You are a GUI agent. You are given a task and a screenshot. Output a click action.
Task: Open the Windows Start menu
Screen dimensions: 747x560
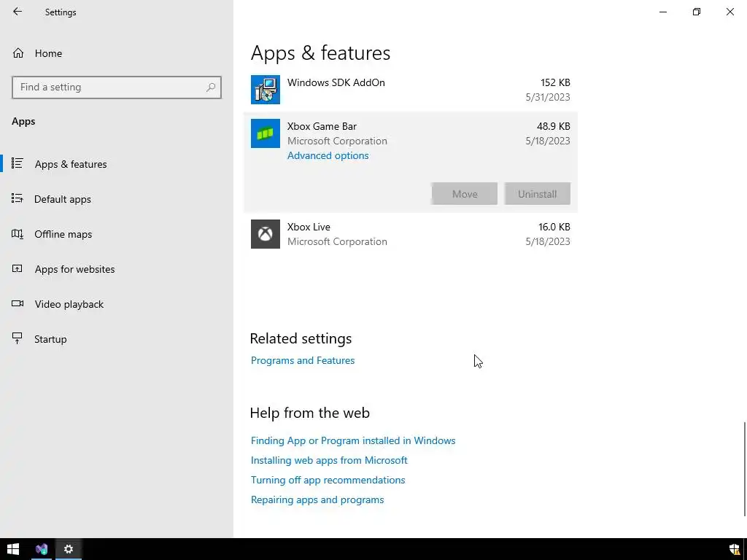[x=13, y=549]
